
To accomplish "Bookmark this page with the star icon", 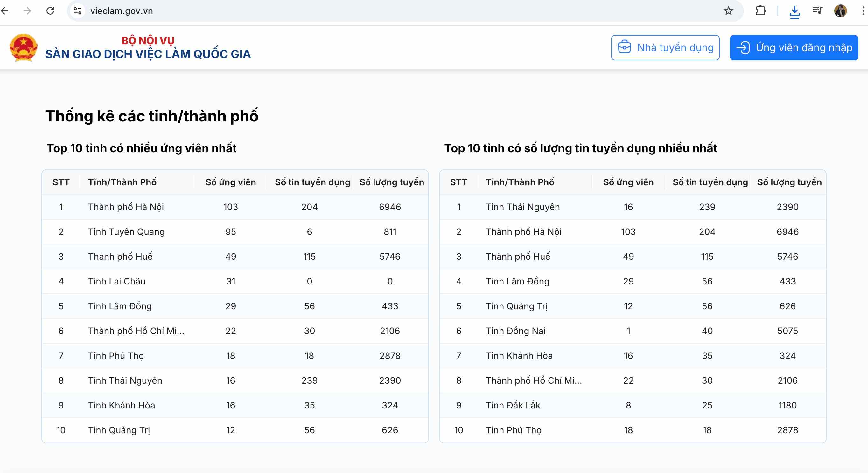I will click(728, 11).
